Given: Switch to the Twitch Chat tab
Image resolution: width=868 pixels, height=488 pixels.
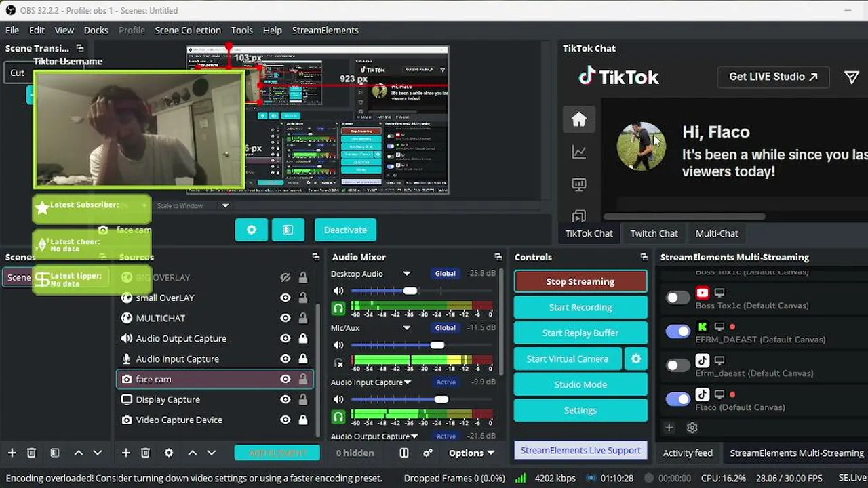Looking at the screenshot, I should 654,233.
